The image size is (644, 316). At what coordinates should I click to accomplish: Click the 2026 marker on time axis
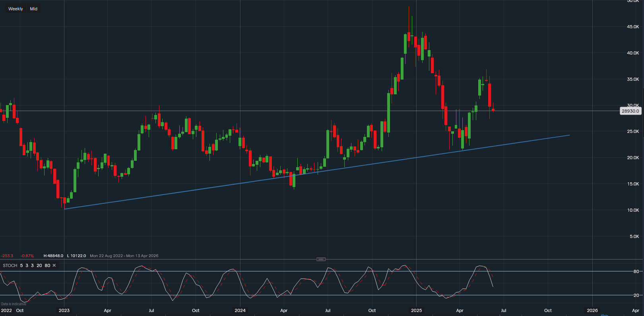tap(592, 310)
